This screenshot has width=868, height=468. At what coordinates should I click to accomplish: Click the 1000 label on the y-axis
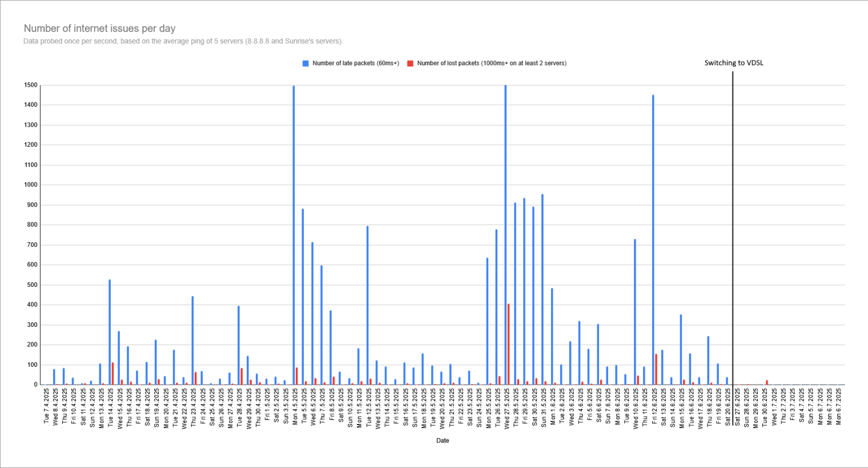31,185
